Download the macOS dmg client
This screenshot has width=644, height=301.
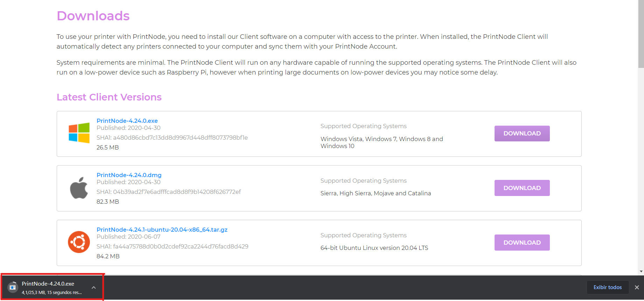click(x=522, y=188)
